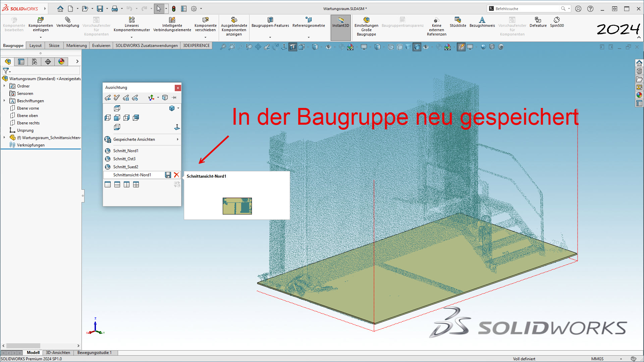Select saved view Schnitt_Sued2
This screenshot has width=644, height=362.
tap(142, 167)
